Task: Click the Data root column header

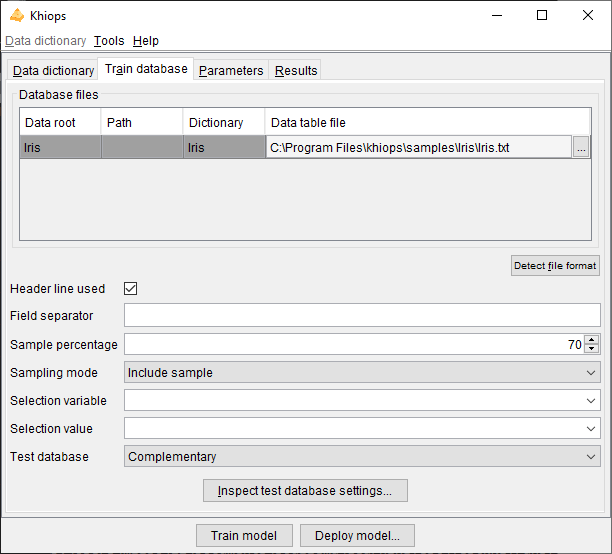Action: (60, 123)
